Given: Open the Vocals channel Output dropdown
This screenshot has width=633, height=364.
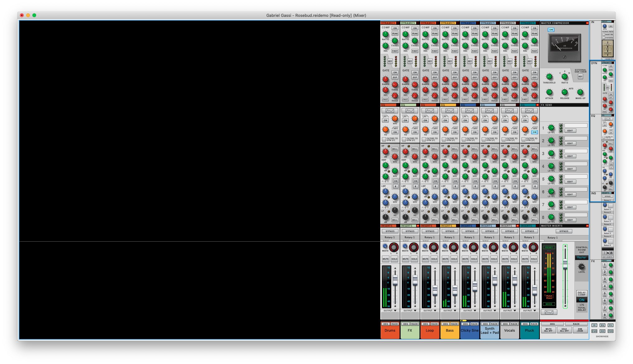Looking at the screenshot, I should click(x=510, y=310).
